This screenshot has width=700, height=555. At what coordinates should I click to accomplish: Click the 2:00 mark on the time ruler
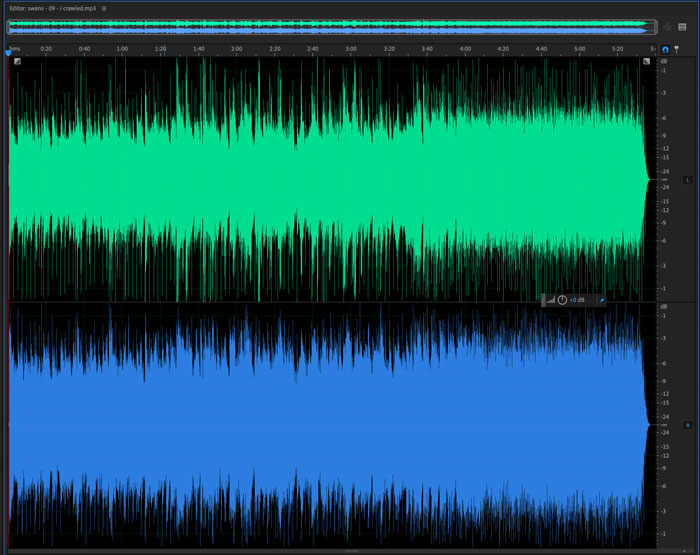click(x=237, y=49)
